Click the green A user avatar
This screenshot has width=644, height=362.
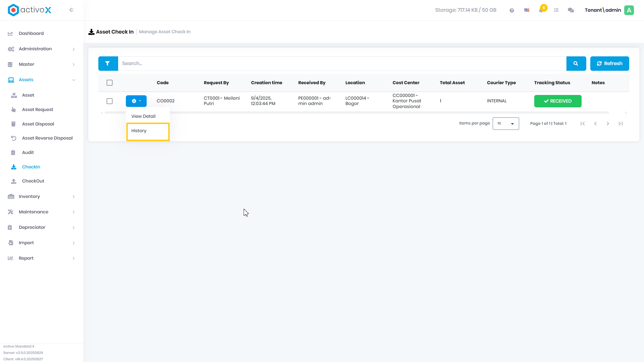[629, 10]
